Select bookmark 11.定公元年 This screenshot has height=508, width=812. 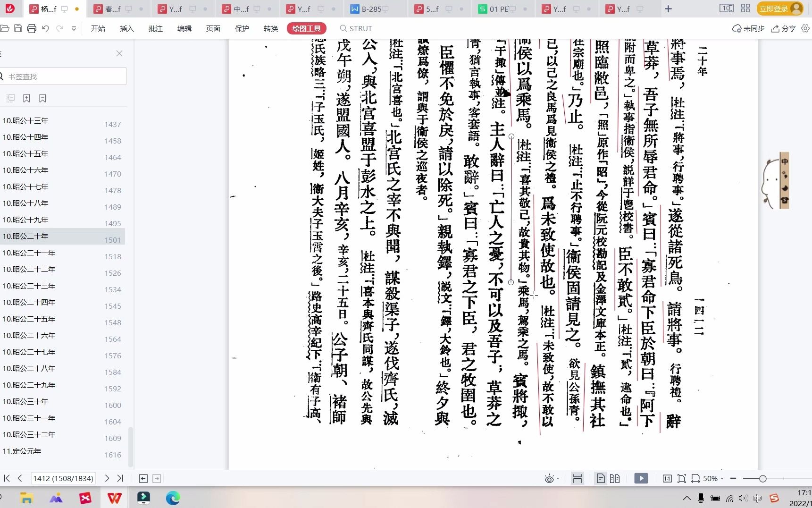pyautogui.click(x=22, y=451)
